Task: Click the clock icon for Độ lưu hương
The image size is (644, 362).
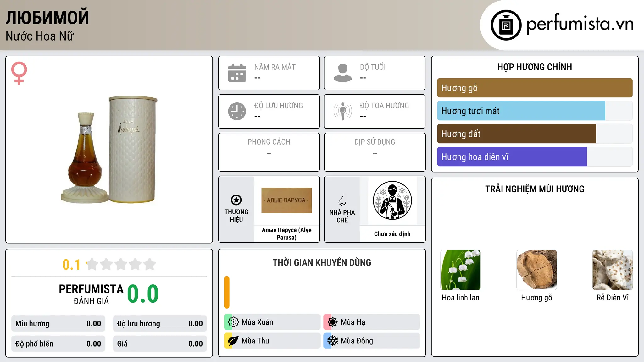Action: [x=237, y=111]
